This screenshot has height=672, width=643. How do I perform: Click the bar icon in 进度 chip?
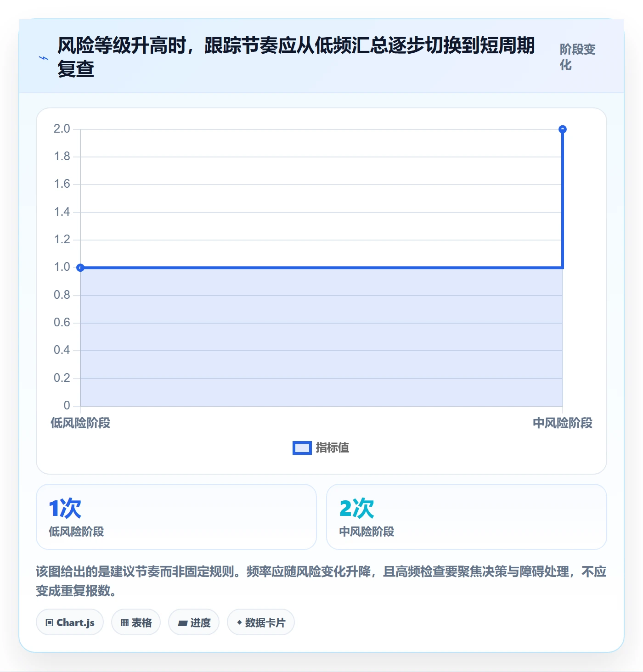pos(183,623)
